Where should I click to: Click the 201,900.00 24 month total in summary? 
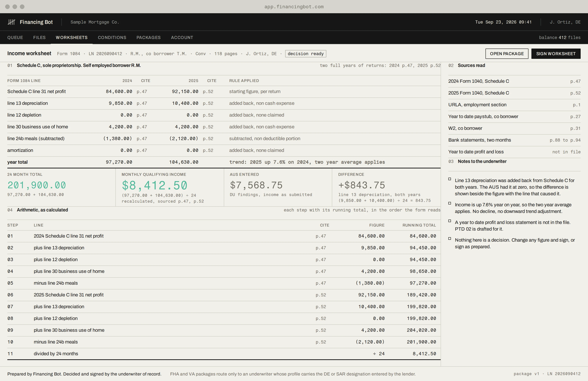37,185
